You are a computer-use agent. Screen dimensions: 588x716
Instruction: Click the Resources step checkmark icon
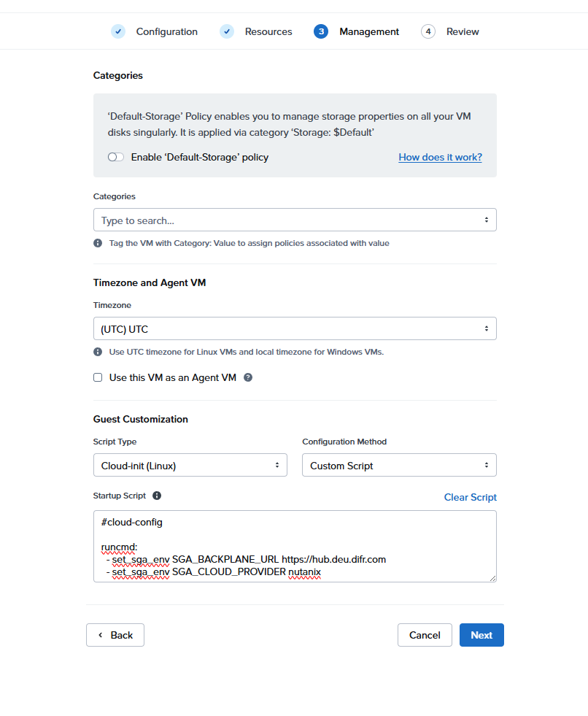tap(227, 31)
